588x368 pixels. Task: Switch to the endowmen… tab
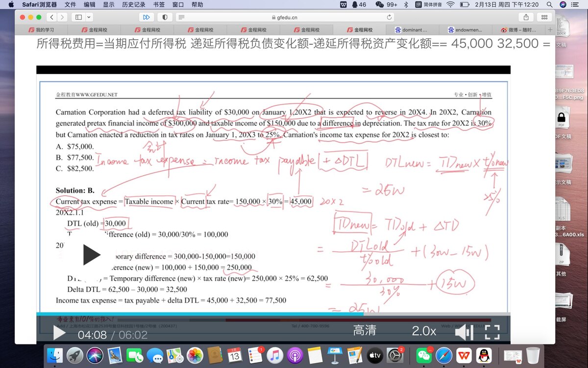coord(465,30)
